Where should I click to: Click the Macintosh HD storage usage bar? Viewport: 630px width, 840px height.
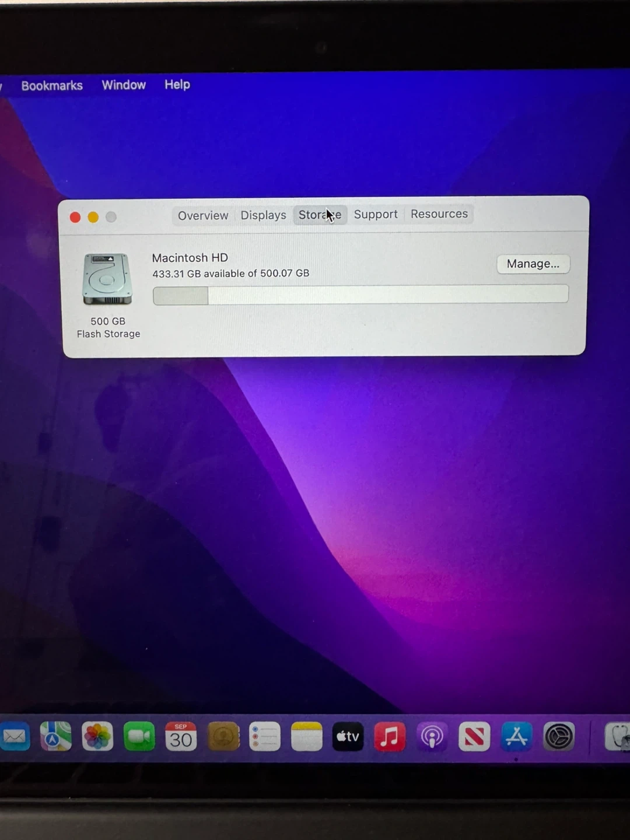(x=360, y=295)
